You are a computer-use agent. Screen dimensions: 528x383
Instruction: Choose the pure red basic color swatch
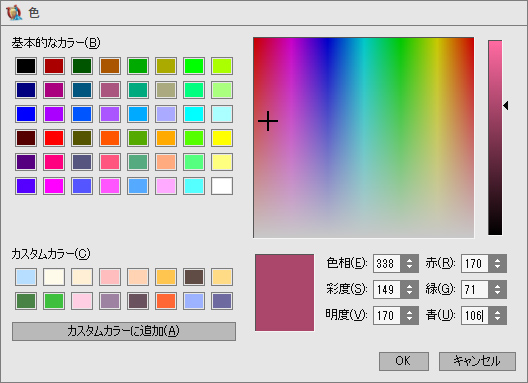click(54, 138)
